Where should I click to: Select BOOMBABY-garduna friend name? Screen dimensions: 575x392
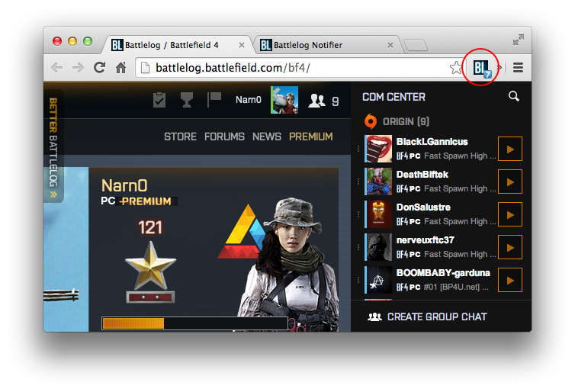(443, 273)
